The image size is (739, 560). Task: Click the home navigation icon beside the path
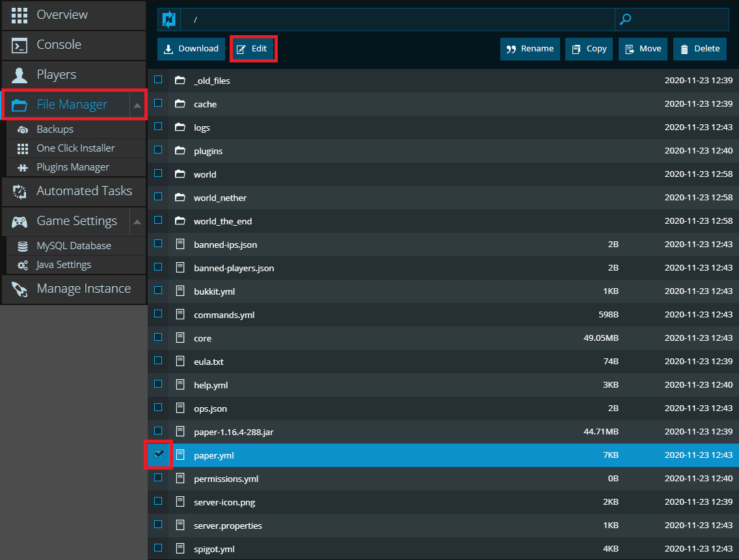[168, 20]
